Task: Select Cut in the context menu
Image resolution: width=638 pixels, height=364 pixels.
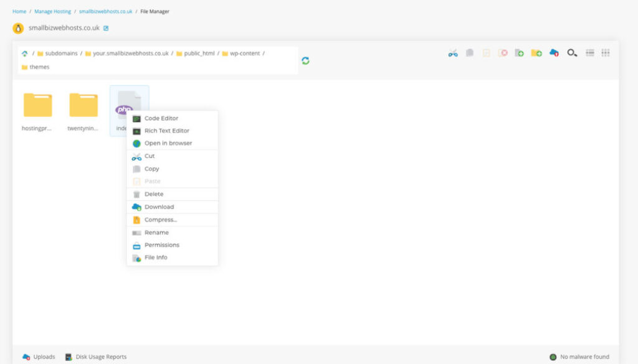Action: (x=172, y=156)
